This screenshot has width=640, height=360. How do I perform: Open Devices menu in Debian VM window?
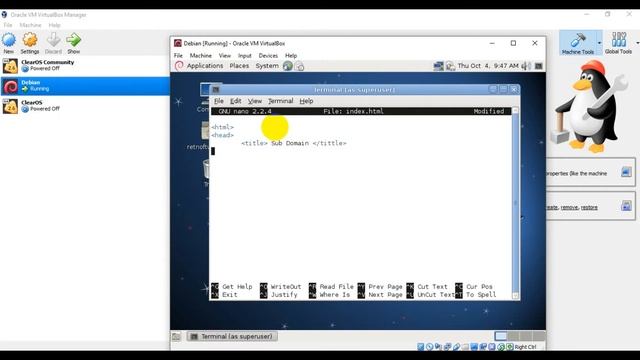click(x=268, y=56)
